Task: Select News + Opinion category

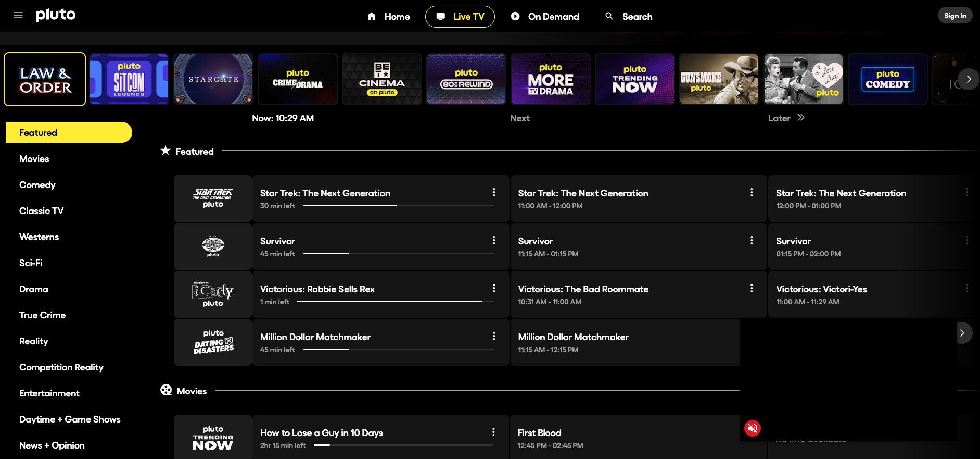Action: pos(52,445)
